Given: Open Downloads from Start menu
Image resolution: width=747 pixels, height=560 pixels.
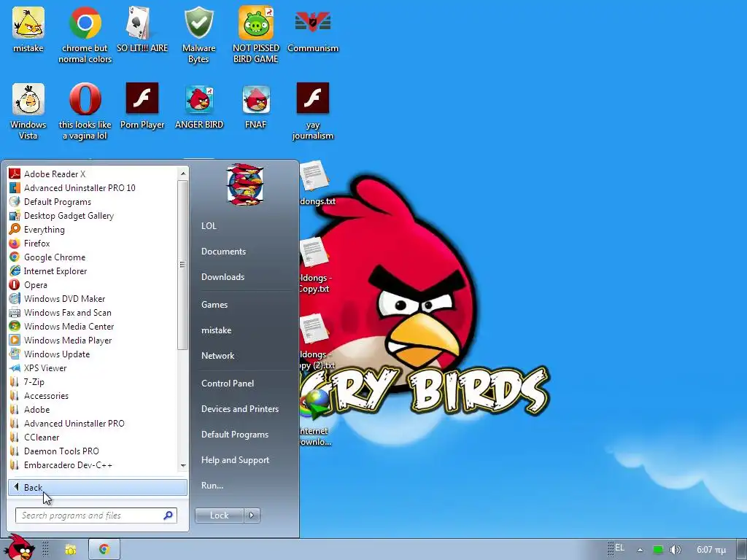Looking at the screenshot, I should tap(222, 276).
